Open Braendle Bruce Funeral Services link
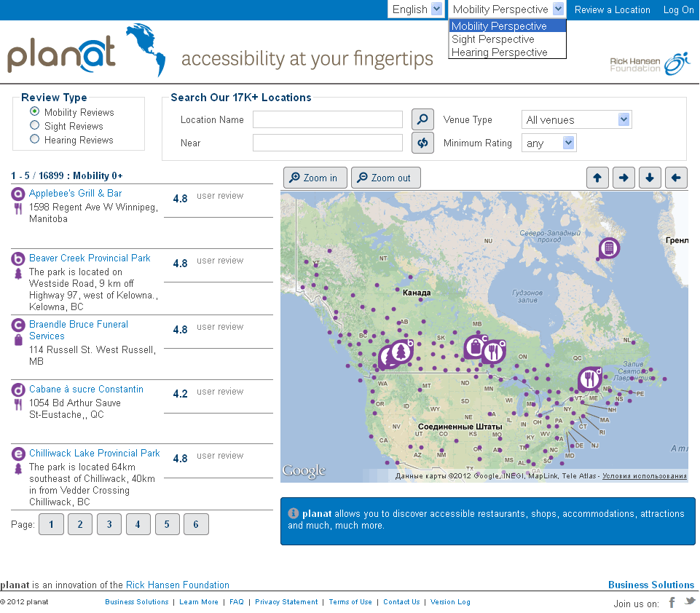The height and width of the screenshot is (613, 700). [x=79, y=330]
